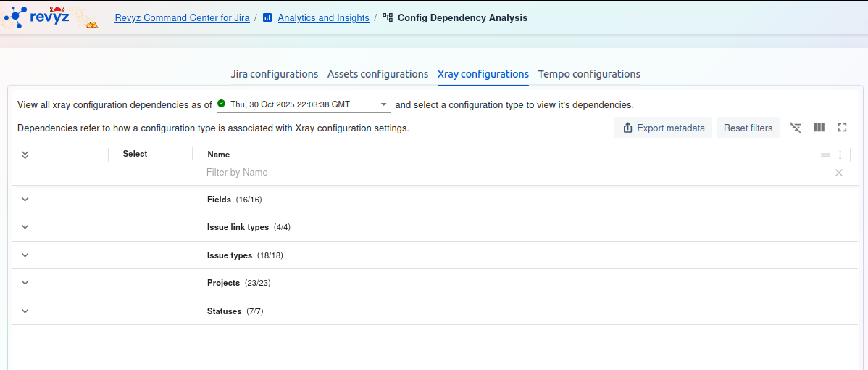The width and height of the screenshot is (868, 370).
Task: Expand the Statuses group row
Action: click(25, 311)
